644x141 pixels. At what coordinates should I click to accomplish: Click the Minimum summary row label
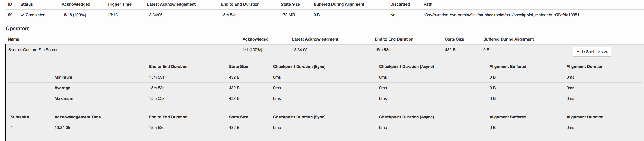63,77
